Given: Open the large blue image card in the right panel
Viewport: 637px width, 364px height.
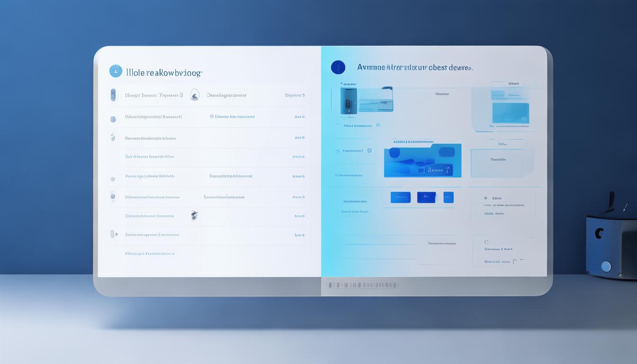Looking at the screenshot, I should point(422,161).
